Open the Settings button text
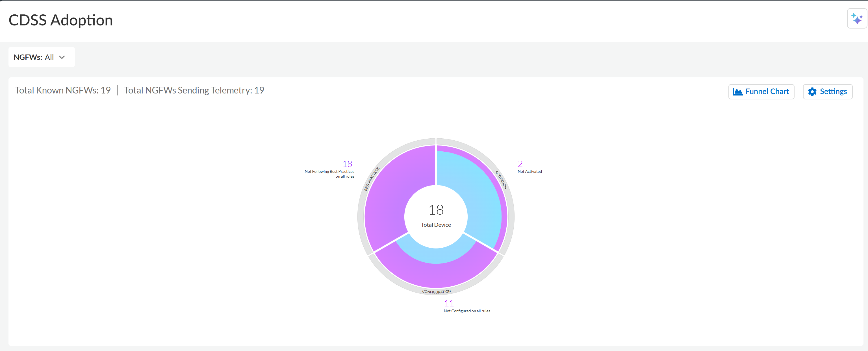The height and width of the screenshot is (351, 868). tap(833, 91)
